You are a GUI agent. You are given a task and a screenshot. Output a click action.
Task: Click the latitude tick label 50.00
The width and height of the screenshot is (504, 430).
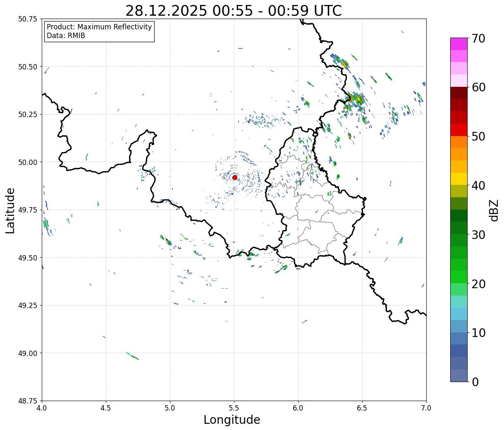[28, 162]
